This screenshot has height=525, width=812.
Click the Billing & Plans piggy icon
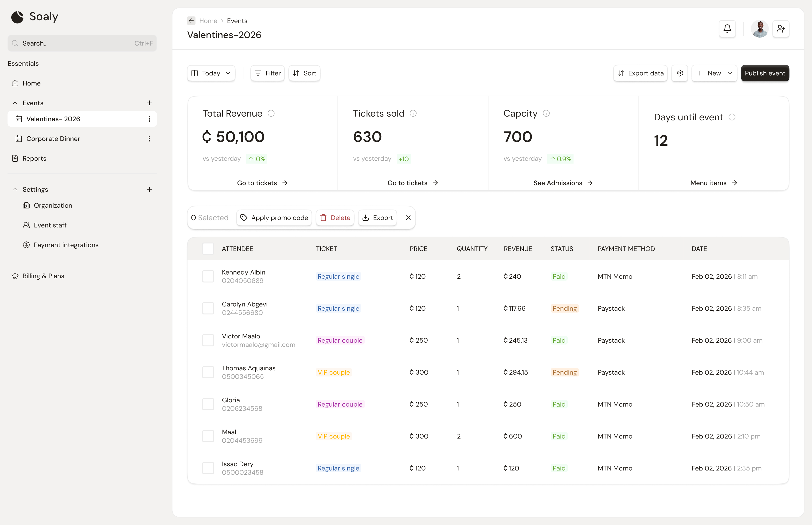click(x=15, y=276)
